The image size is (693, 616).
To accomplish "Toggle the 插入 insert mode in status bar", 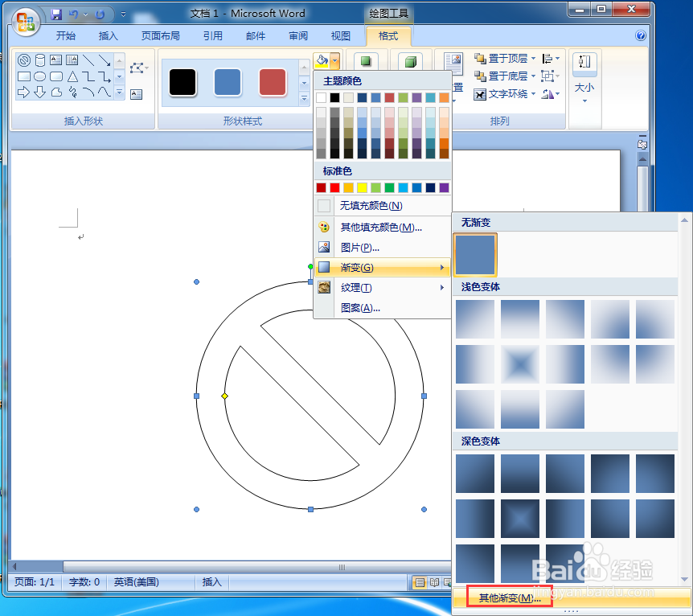I will pos(211,582).
